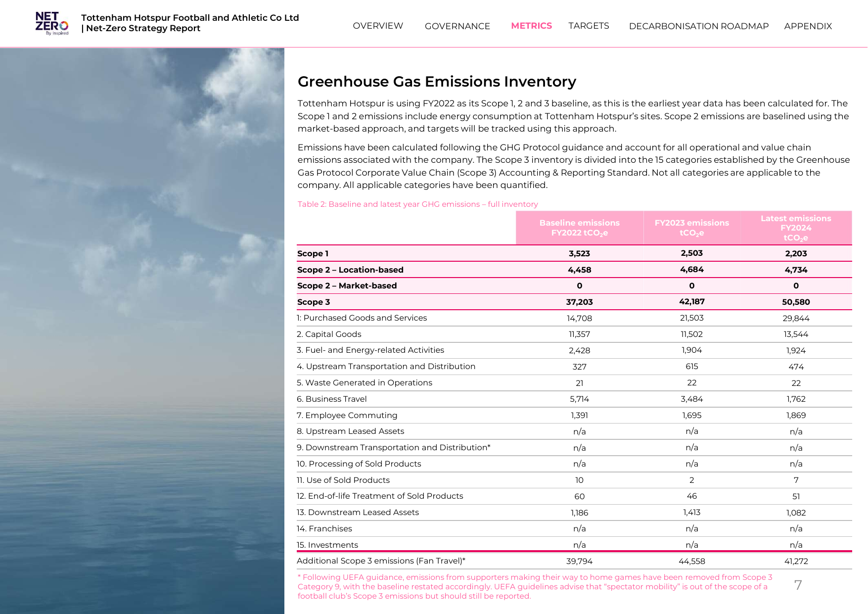The image size is (868, 614).
Task: Select the Fuel- and Energy-related Activities row
Action: 574,350
